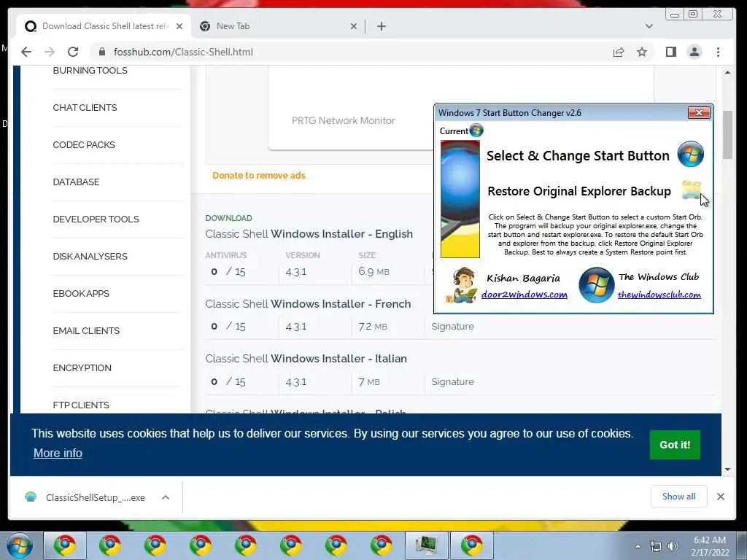The height and width of the screenshot is (560, 747).
Task: Open Signature link in Italian installer row
Action: tap(452, 382)
